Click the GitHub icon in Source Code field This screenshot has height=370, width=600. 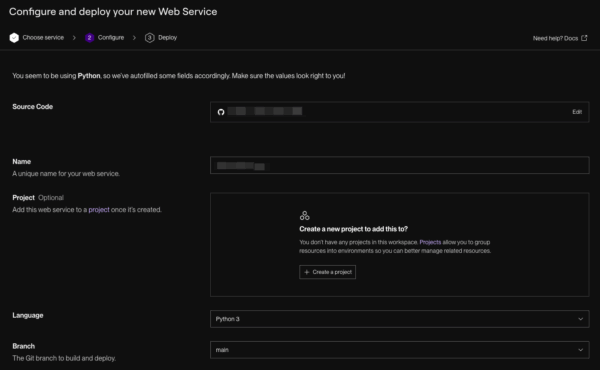coord(221,112)
